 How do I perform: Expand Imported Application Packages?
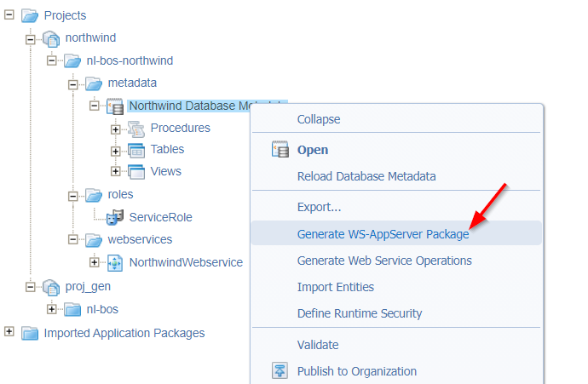[x=9, y=332]
